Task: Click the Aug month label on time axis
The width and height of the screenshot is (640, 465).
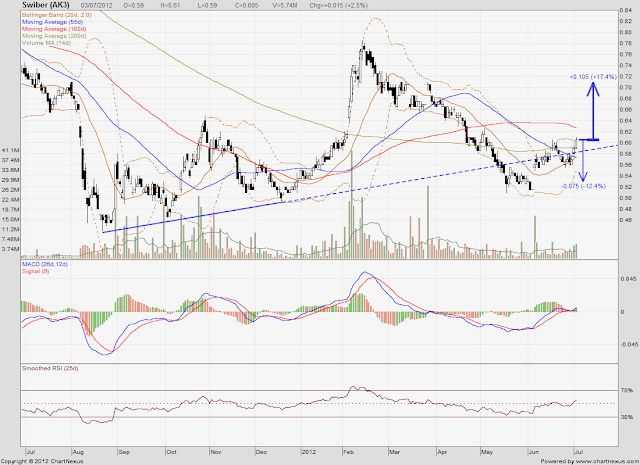Action: (78, 452)
